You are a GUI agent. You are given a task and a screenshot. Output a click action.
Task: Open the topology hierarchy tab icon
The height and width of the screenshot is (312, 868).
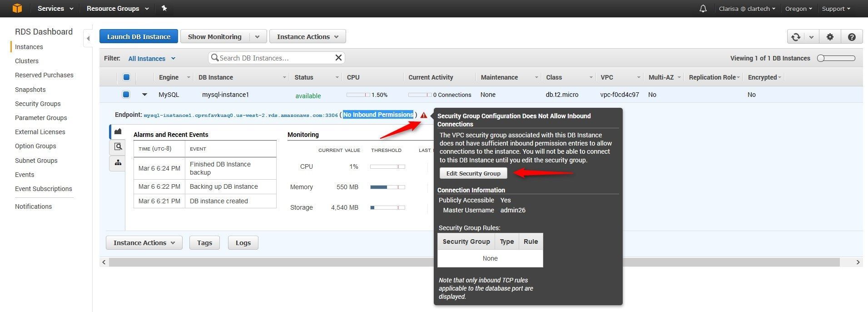[118, 163]
